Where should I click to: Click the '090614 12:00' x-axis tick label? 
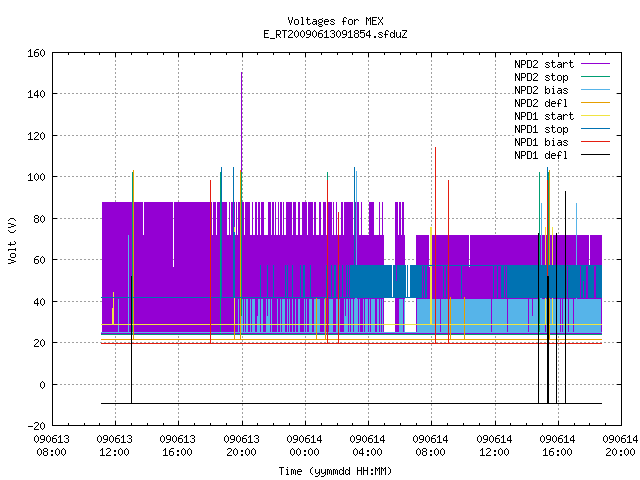coord(494,446)
